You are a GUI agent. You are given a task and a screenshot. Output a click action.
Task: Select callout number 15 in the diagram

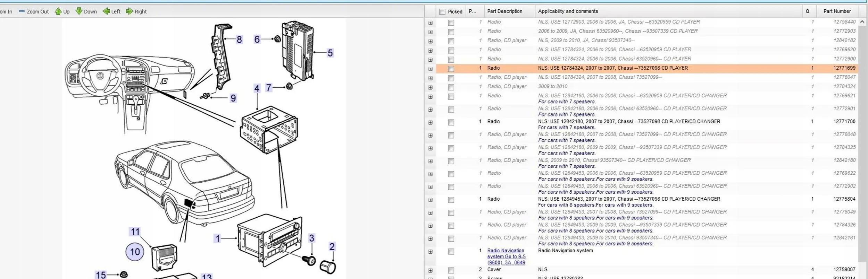[x=101, y=275]
